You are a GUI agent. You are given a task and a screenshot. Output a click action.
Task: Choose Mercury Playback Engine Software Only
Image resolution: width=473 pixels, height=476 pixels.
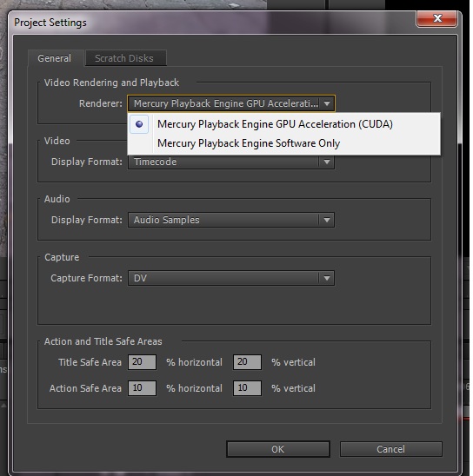click(283, 143)
